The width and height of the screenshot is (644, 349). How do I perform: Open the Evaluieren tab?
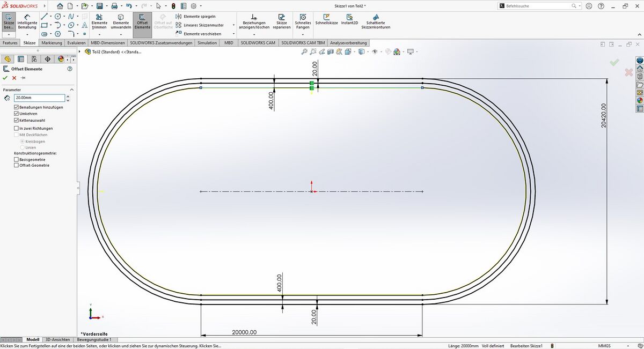[76, 43]
